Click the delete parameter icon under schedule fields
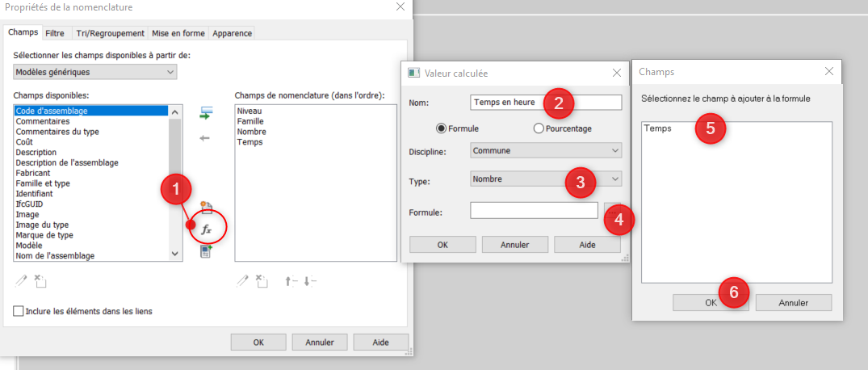 click(x=262, y=281)
